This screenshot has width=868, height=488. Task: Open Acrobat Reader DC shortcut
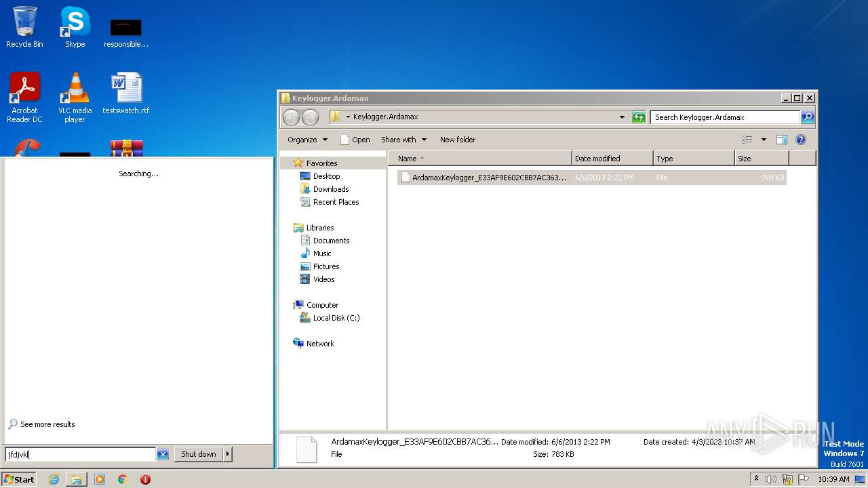(24, 98)
